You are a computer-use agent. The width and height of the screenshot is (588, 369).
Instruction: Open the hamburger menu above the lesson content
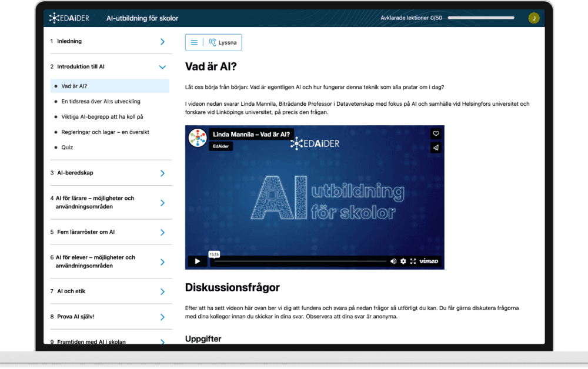194,42
